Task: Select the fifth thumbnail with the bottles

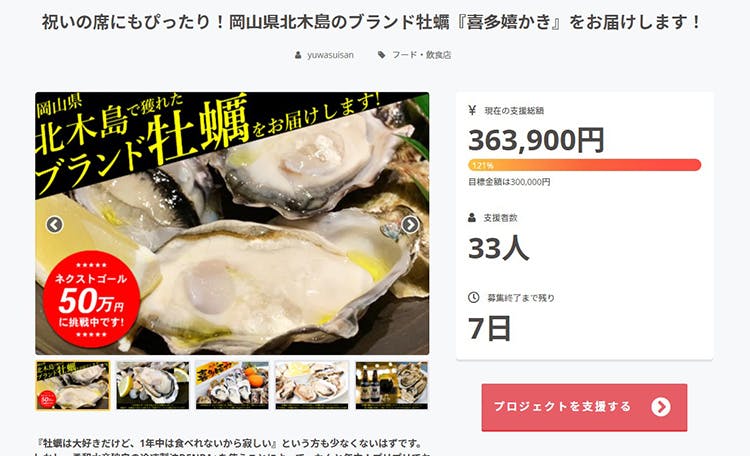Action: [x=392, y=386]
